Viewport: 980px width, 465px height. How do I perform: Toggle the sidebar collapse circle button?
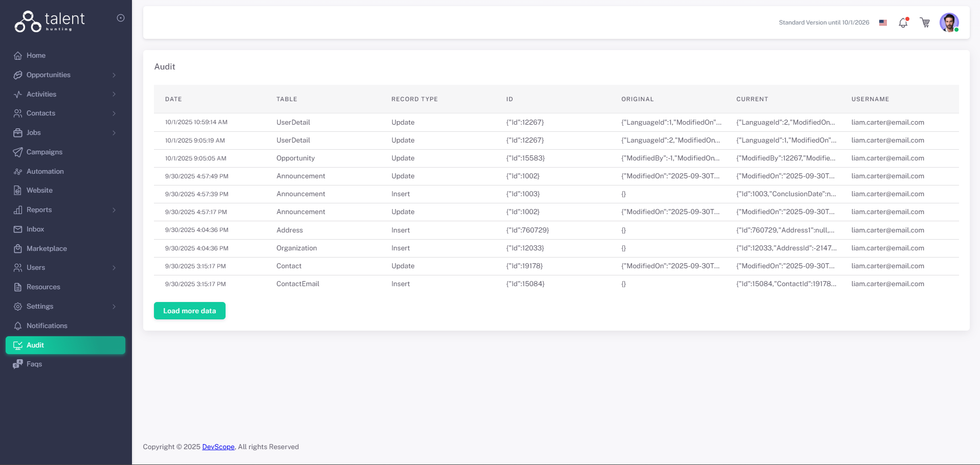pyautogui.click(x=121, y=18)
